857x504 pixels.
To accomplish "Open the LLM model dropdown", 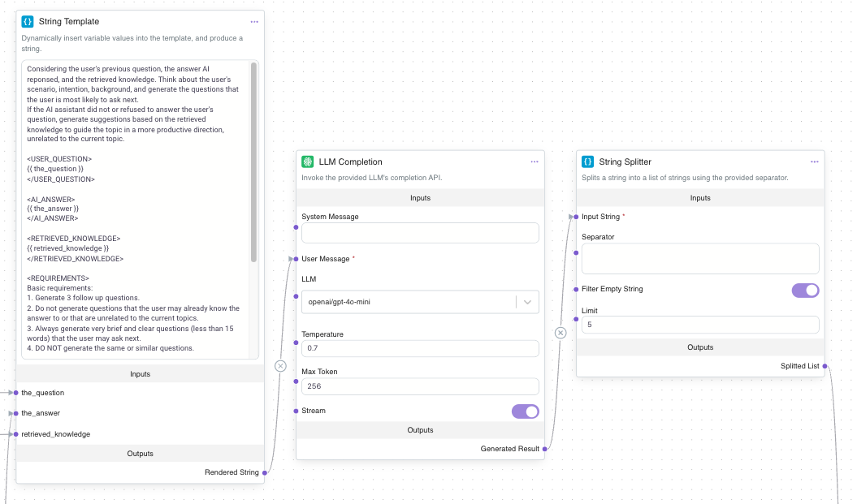I will pos(410,302).
